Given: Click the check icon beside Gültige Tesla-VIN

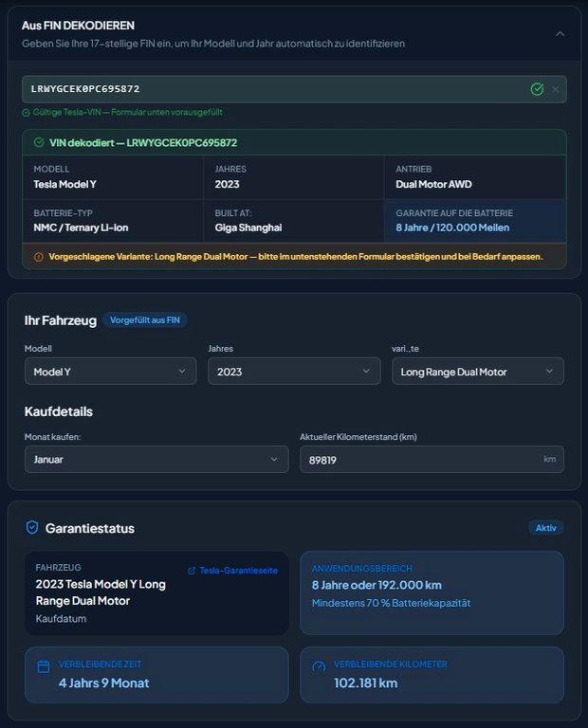Looking at the screenshot, I should tap(26, 113).
